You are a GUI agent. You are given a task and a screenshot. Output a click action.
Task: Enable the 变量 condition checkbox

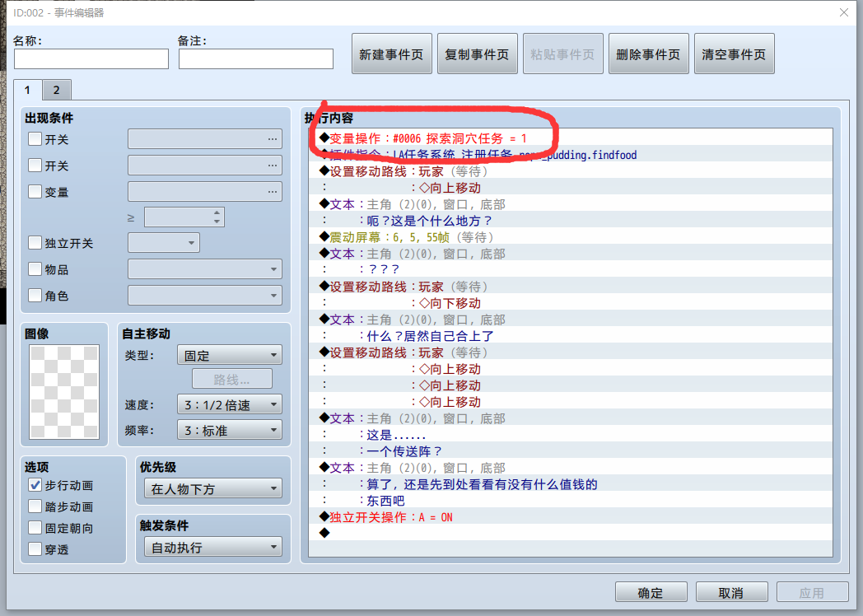tap(35, 192)
